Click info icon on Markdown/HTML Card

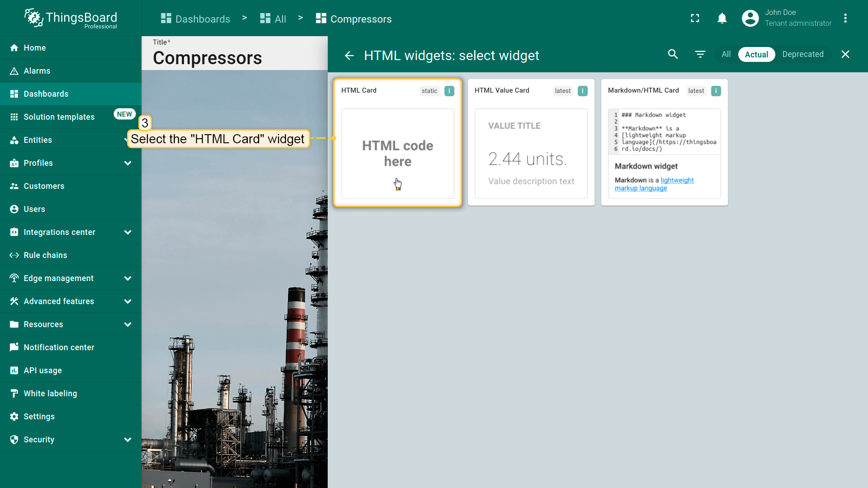point(716,91)
